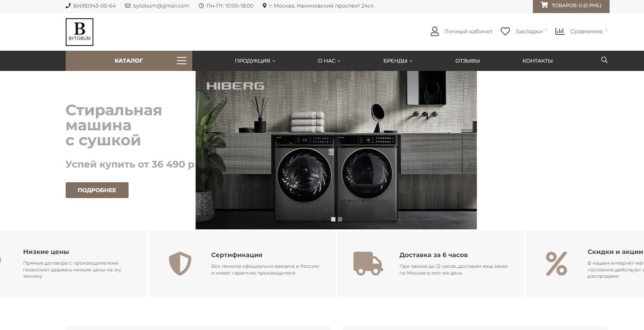Click the phone icon in the top bar

[x=68, y=6]
